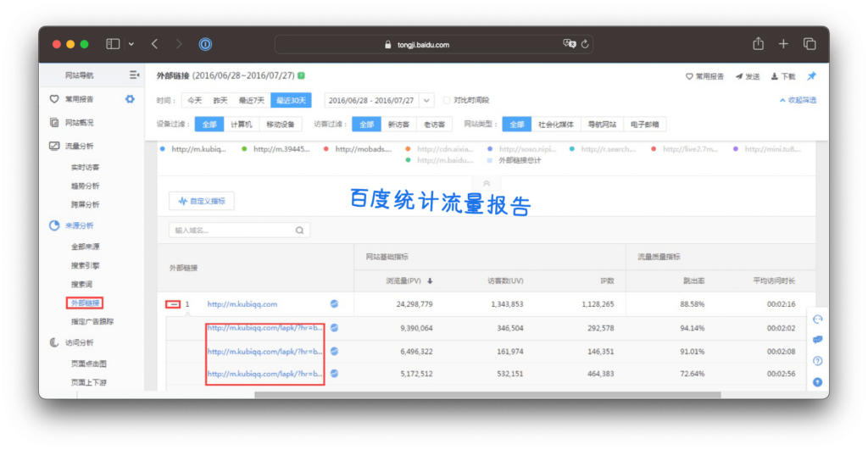
Task: Open Safari share menu
Action: click(759, 43)
